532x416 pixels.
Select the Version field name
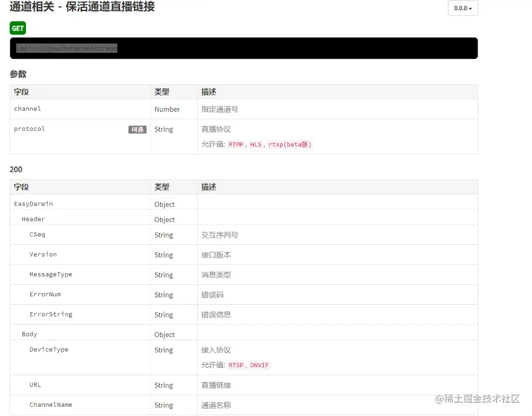(x=43, y=254)
